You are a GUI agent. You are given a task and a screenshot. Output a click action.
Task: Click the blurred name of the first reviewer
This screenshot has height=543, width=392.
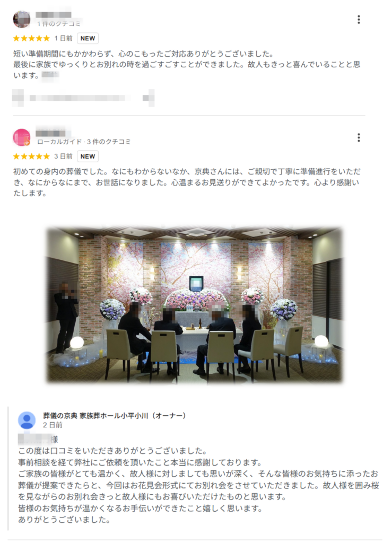click(54, 14)
